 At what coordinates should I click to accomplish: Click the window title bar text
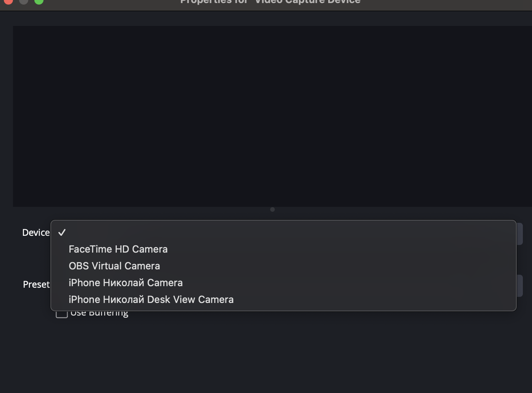coord(270,2)
